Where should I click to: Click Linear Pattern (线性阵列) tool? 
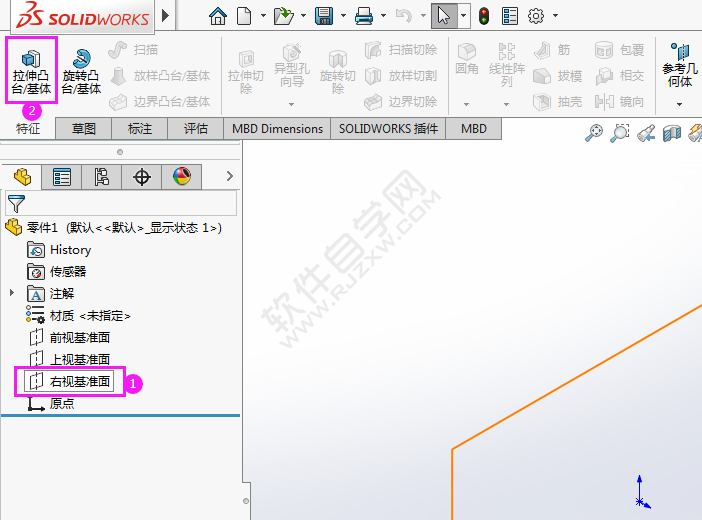pos(506,65)
